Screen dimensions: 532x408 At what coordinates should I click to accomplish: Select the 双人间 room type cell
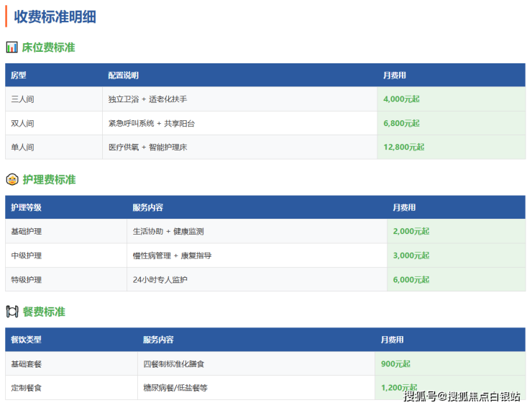[x=54, y=123]
